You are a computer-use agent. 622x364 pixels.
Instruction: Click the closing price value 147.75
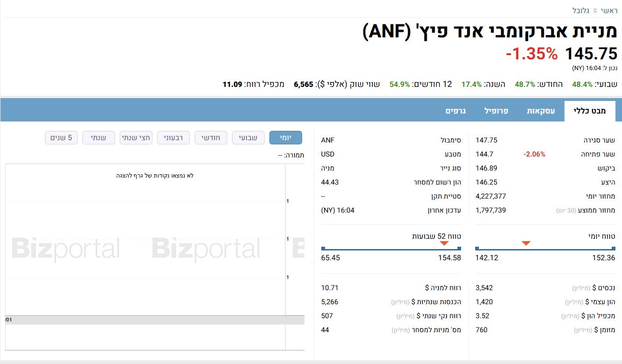pyautogui.click(x=486, y=140)
